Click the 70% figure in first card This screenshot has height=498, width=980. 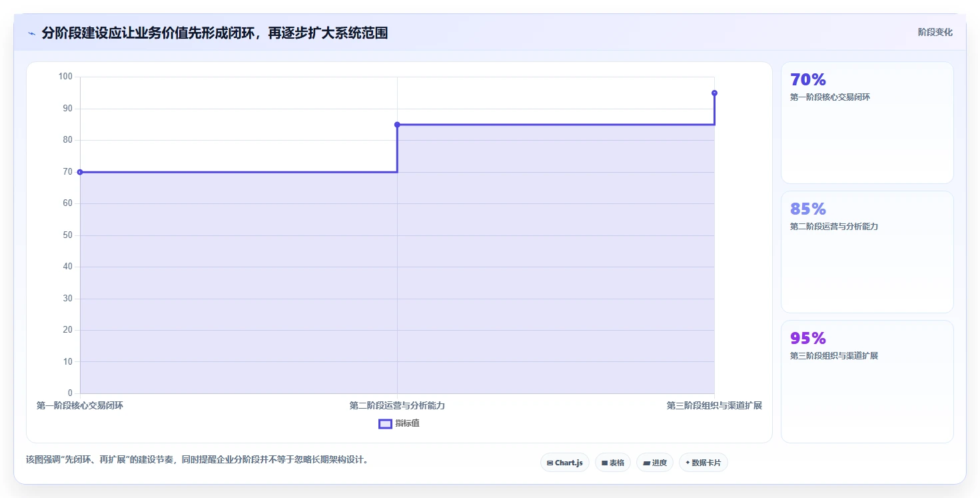pos(808,79)
